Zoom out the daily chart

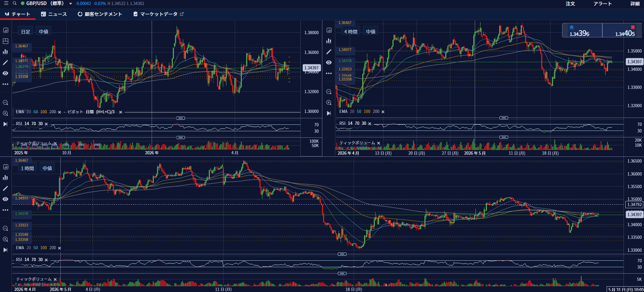point(5,102)
